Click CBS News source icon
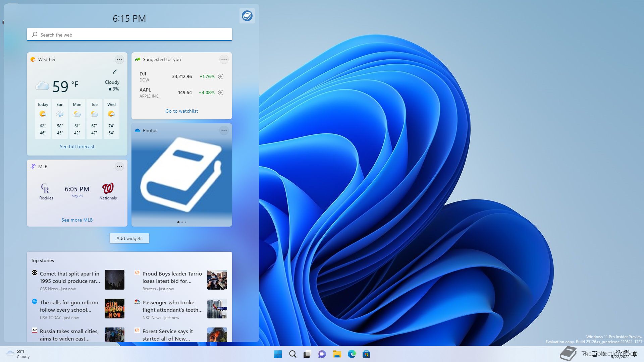Image resolution: width=644 pixels, height=362 pixels. coord(35,273)
